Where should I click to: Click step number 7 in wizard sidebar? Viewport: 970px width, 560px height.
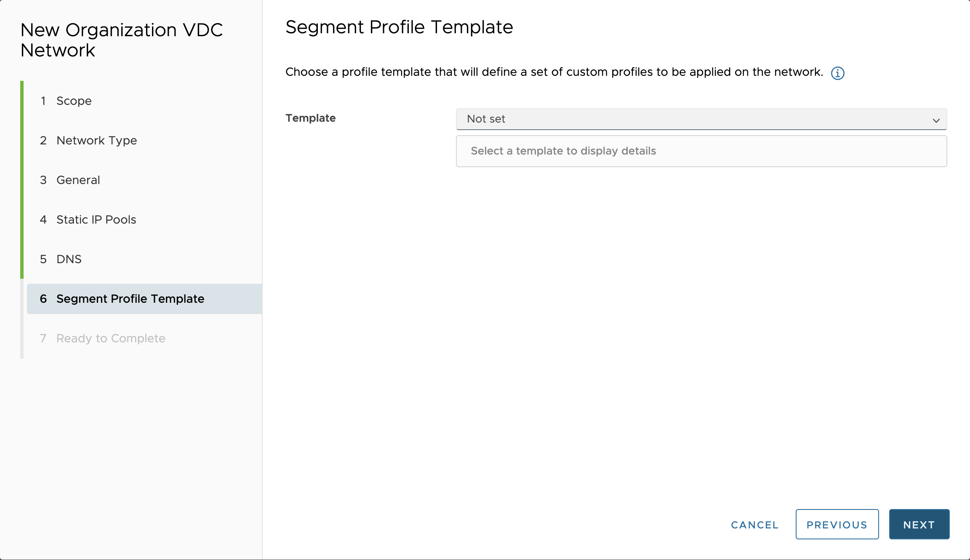(x=43, y=339)
